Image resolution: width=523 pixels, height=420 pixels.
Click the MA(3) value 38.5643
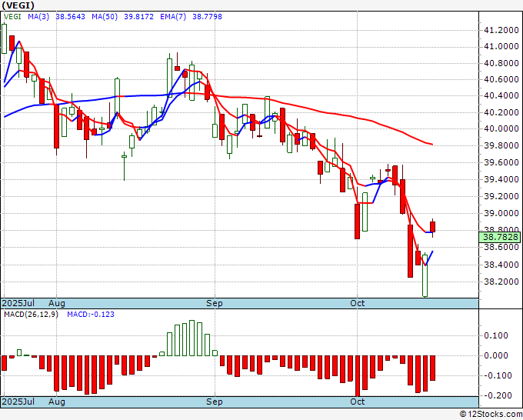pyautogui.click(x=71, y=17)
